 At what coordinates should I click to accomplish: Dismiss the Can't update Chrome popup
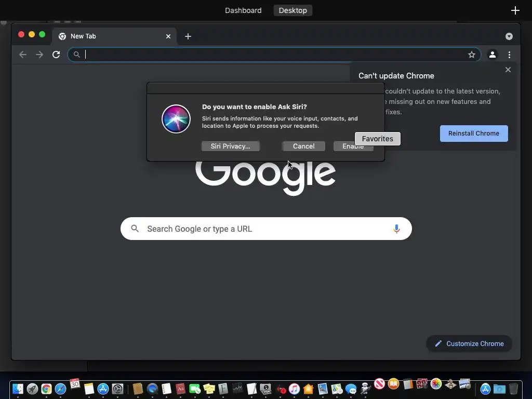point(508,70)
